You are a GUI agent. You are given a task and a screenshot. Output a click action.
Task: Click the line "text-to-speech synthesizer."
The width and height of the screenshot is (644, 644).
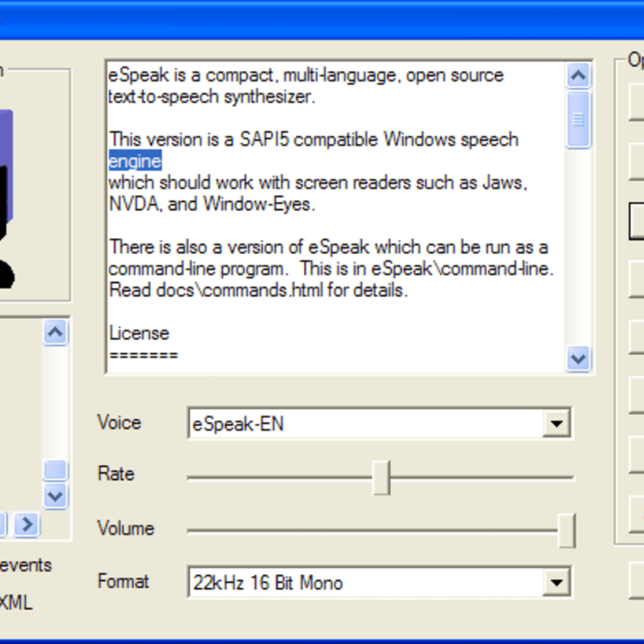point(211,97)
